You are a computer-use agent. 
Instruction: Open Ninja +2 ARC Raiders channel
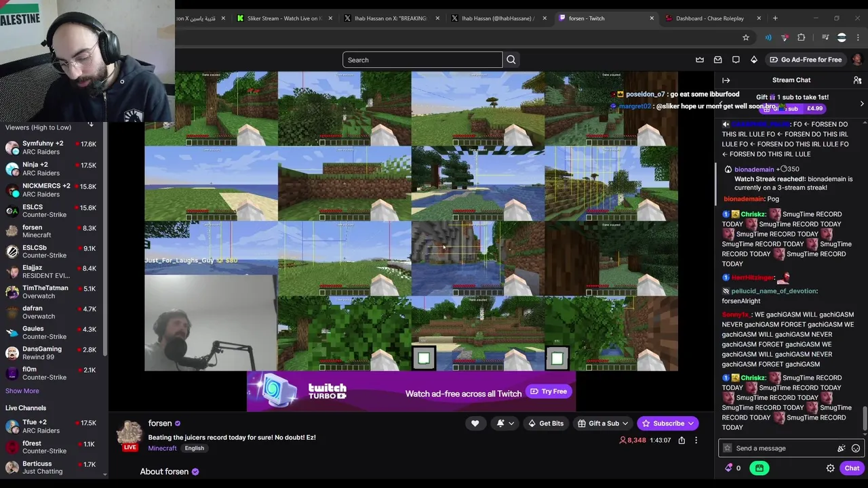pos(52,169)
